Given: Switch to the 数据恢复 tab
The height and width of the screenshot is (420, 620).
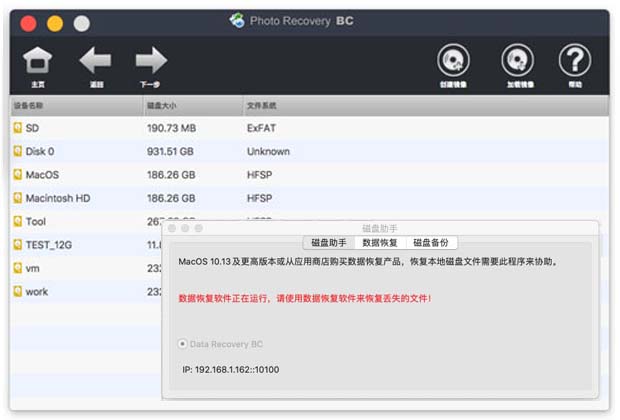Looking at the screenshot, I should 380,243.
